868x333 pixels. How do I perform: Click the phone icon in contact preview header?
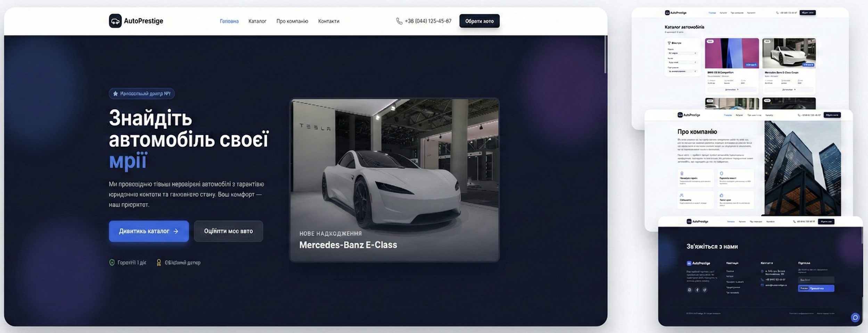coord(794,221)
